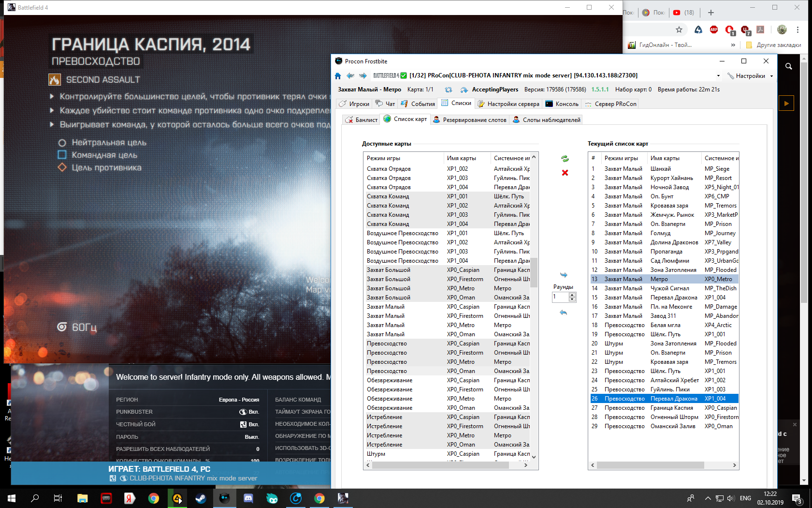The width and height of the screenshot is (812, 508).
Task: Remove selected map with the red X
Action: [565, 173]
